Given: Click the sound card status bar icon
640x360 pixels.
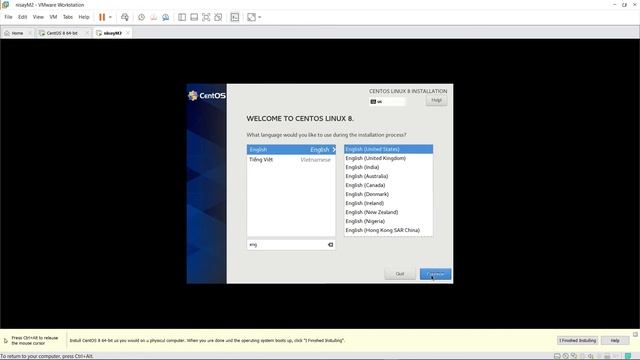Looking at the screenshot, I should (590, 356).
